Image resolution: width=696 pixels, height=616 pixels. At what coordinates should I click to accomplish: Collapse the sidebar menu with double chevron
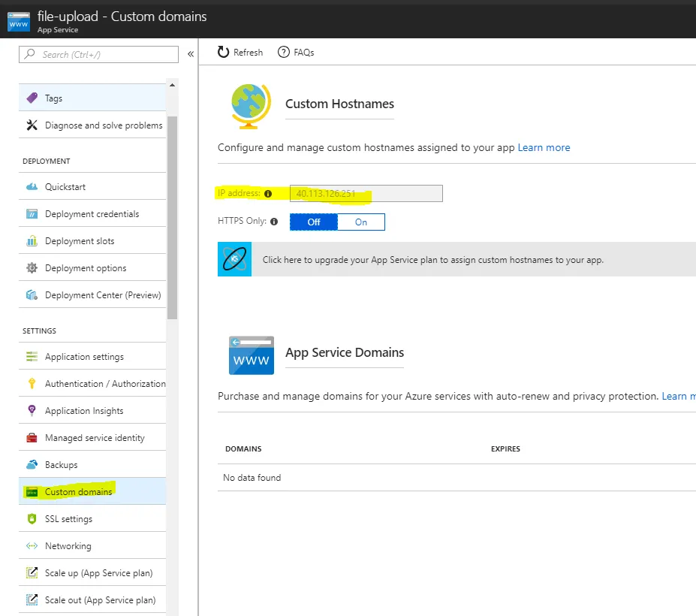coord(191,54)
